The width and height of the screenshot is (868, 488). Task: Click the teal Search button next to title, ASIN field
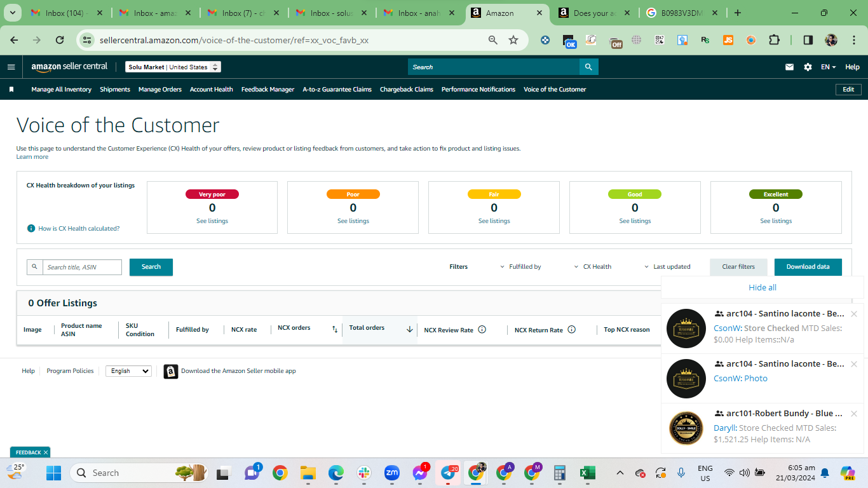(x=151, y=267)
